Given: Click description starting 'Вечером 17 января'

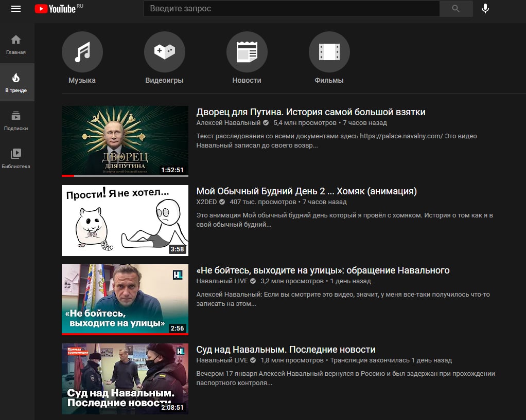Looking at the screenshot, I should [x=345, y=378].
